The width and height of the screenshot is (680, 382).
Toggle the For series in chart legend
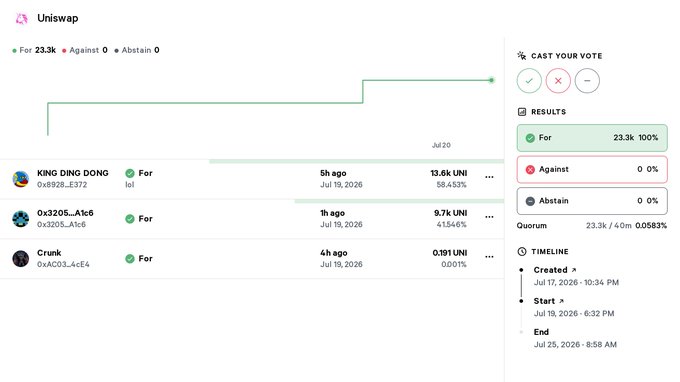[34, 50]
